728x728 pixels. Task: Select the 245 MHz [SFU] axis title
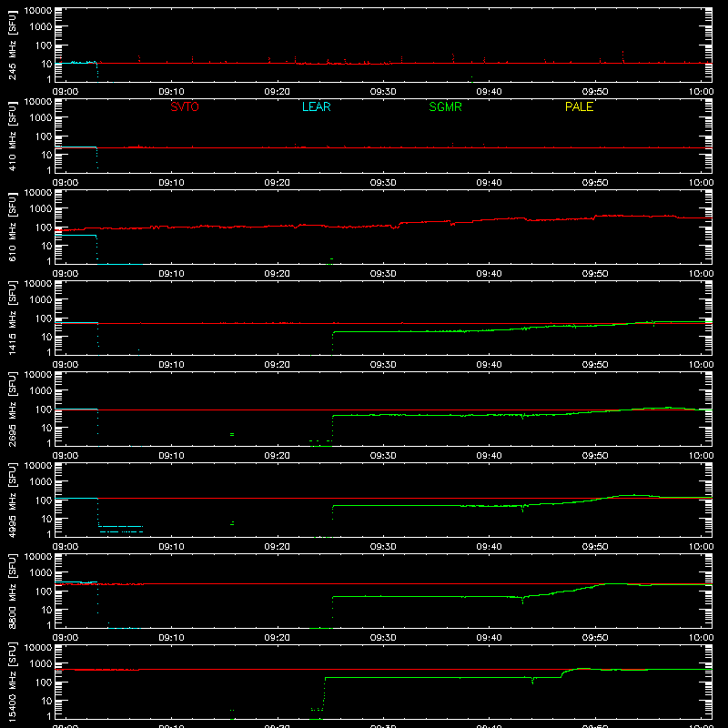pos(13,45)
